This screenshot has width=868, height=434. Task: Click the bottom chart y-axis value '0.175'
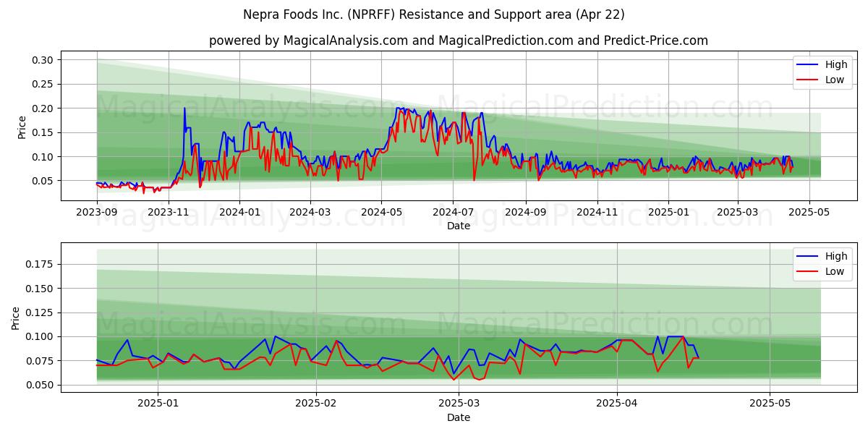point(41,264)
